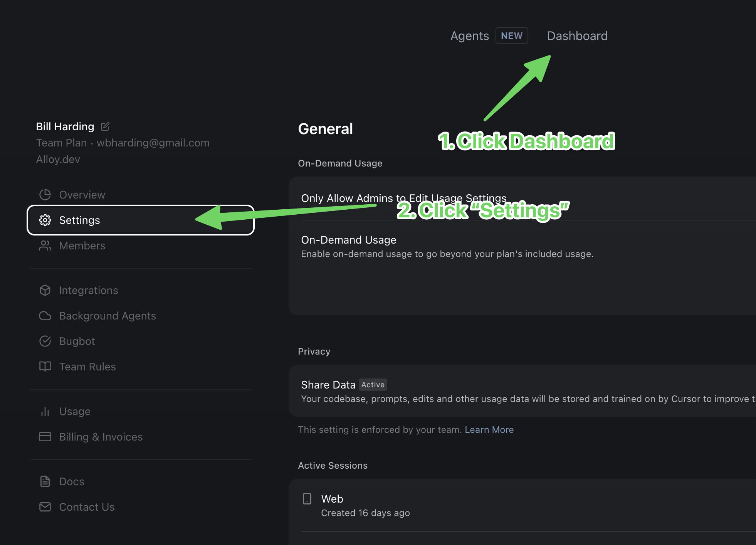Click the Settings gear icon
The image size is (756, 545).
tap(45, 220)
